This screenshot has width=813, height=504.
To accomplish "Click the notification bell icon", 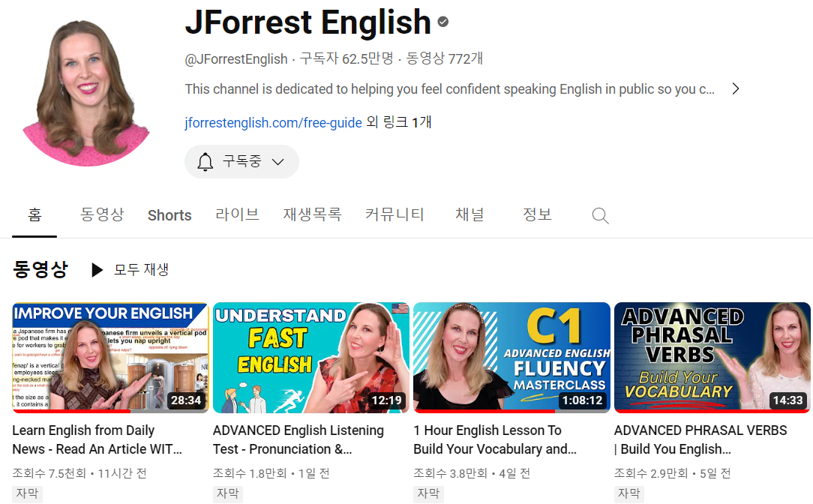I will pos(205,162).
